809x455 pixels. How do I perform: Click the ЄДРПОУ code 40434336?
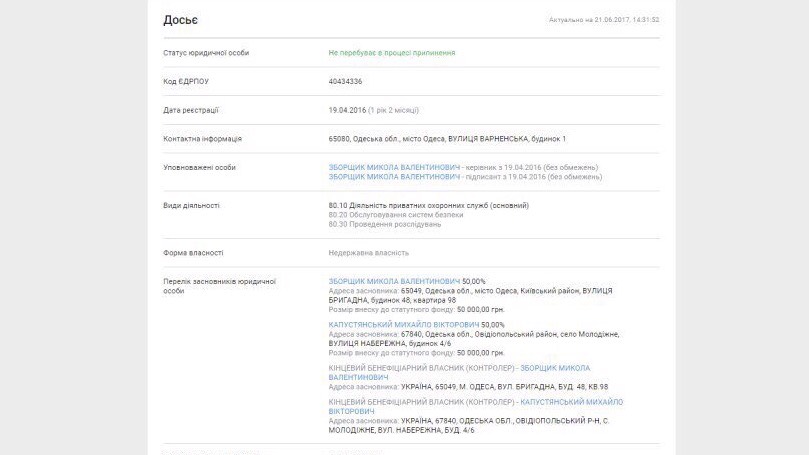pyautogui.click(x=345, y=81)
